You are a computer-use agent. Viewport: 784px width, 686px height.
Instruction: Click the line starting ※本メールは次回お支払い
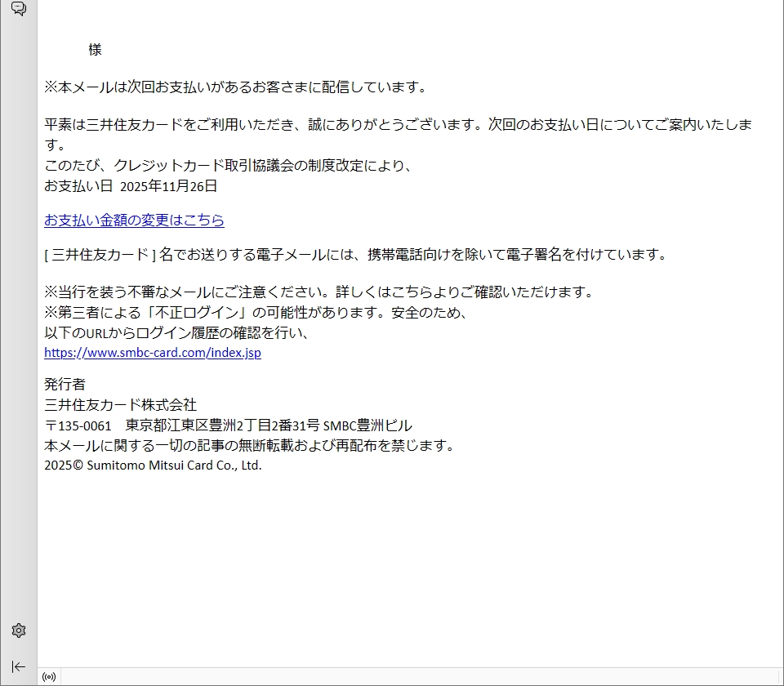click(x=235, y=87)
